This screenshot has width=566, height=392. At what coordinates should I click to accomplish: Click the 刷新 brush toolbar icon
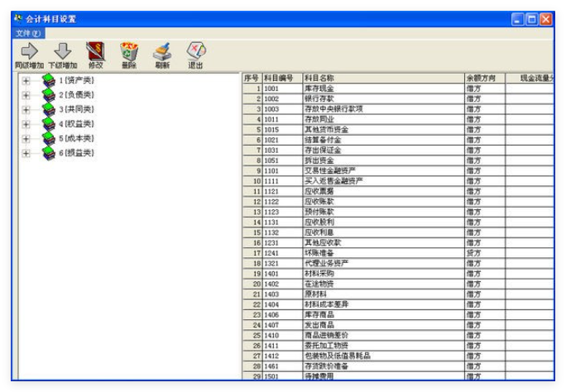162,50
